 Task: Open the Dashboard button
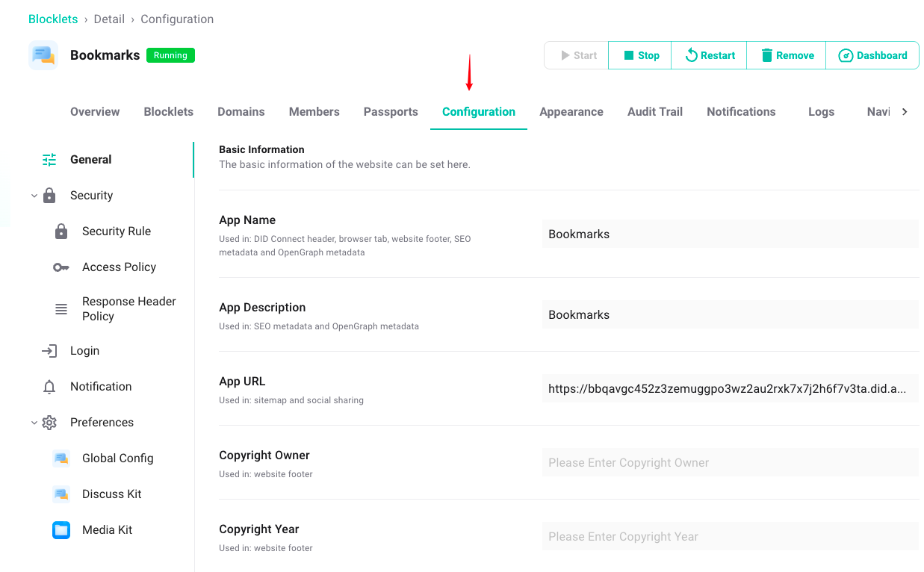click(872, 55)
